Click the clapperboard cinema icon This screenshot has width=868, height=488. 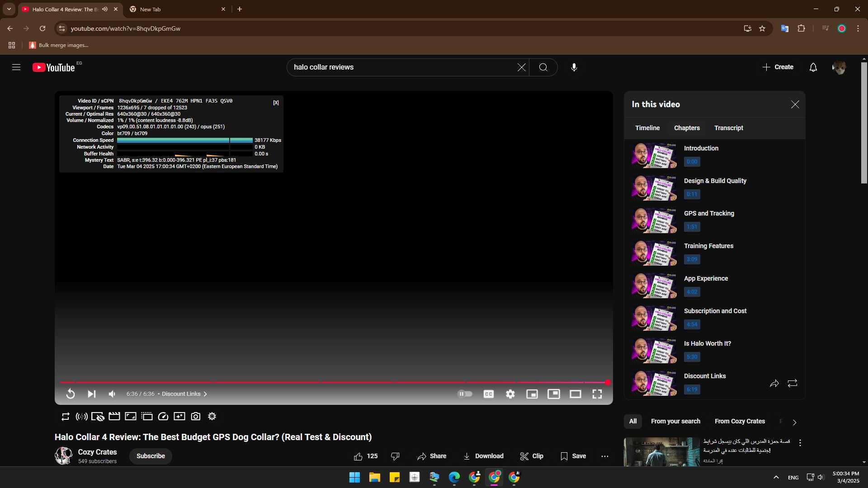coord(114,417)
